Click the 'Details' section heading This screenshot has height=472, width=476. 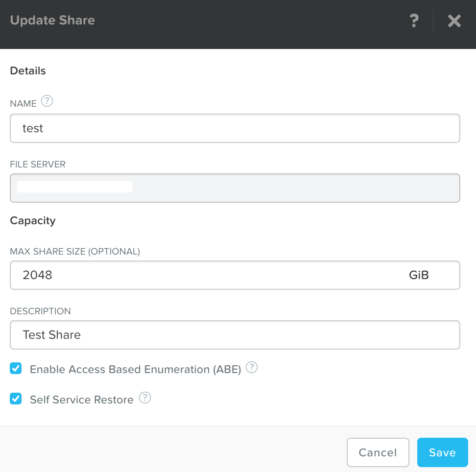[x=28, y=71]
